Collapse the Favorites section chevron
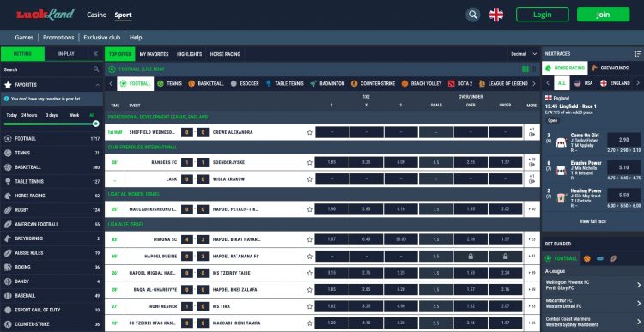This screenshot has height=332, width=644. point(98,85)
